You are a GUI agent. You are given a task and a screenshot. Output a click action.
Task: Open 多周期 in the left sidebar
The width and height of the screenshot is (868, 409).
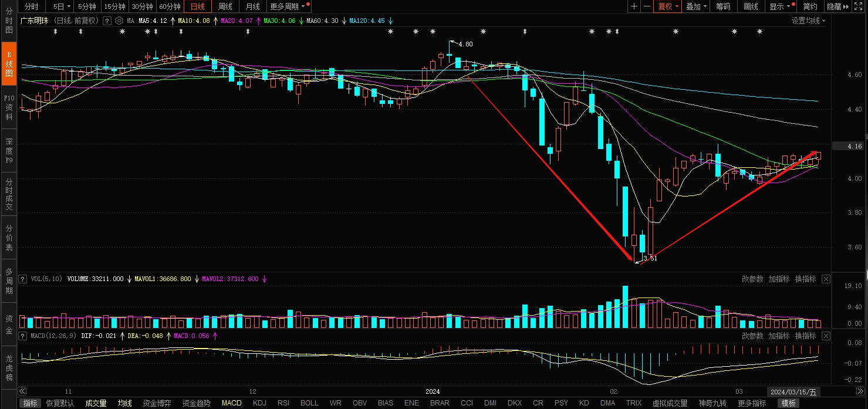9,281
